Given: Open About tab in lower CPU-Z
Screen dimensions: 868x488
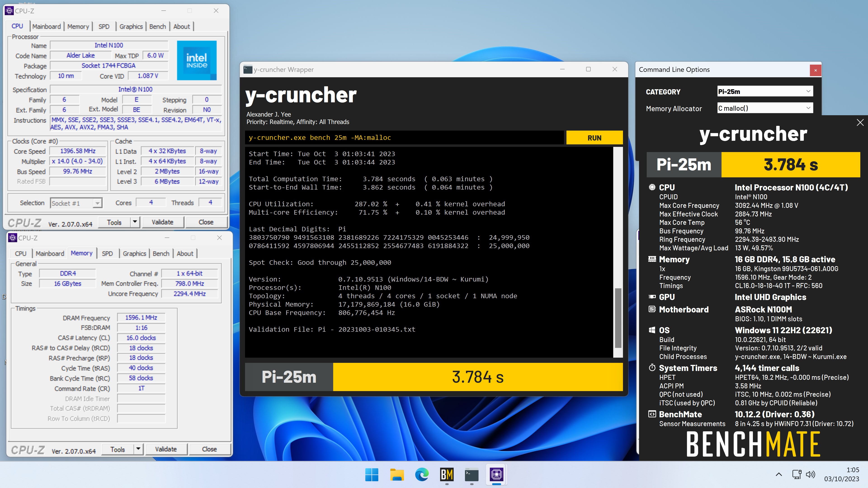Looking at the screenshot, I should tap(185, 253).
